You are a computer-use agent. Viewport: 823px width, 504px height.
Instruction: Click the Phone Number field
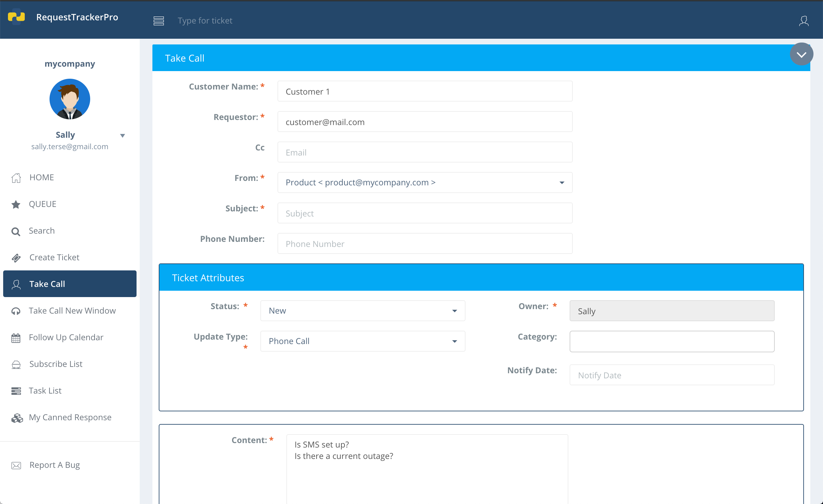(x=425, y=244)
